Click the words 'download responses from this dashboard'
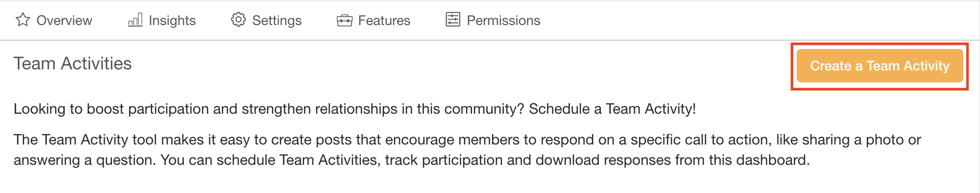The width and height of the screenshot is (980, 193). (x=672, y=160)
